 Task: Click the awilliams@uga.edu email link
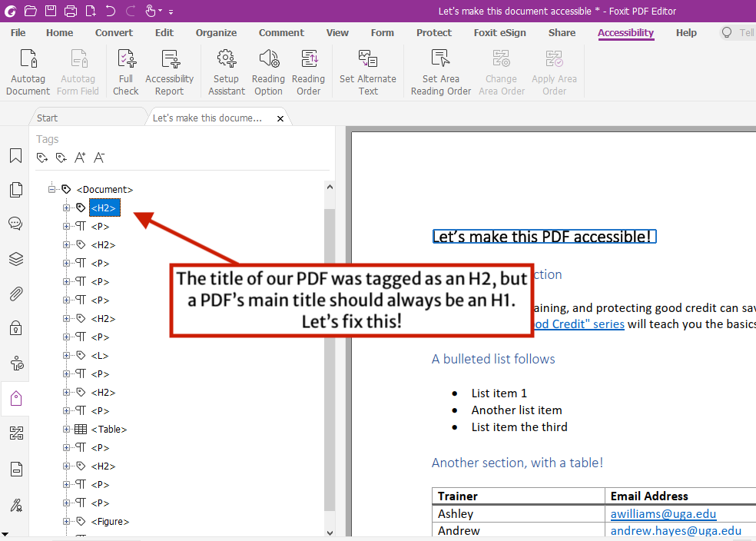tap(662, 513)
